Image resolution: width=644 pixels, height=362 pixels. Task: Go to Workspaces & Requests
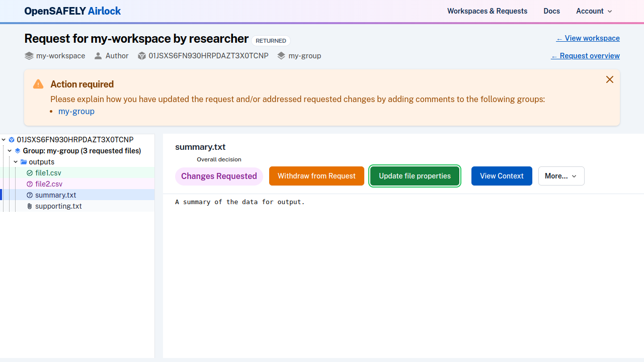[x=487, y=11]
